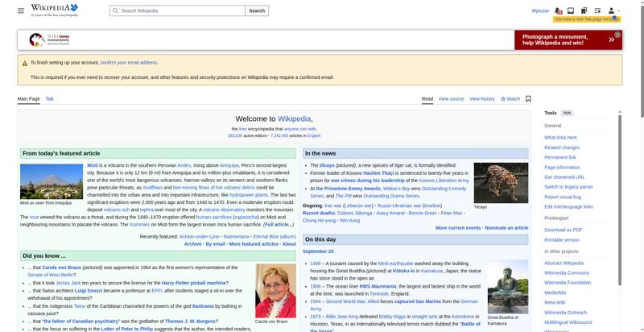Open the MediaWiki project link
The image size is (644, 332).
click(555, 293)
